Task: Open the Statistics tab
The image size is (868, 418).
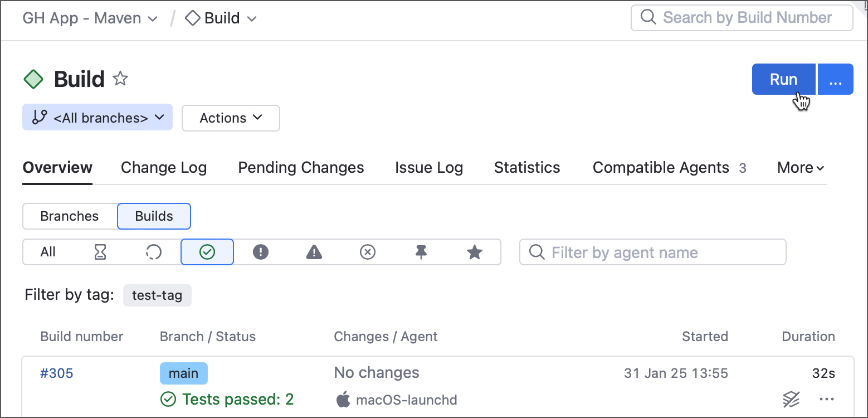Action: click(527, 168)
